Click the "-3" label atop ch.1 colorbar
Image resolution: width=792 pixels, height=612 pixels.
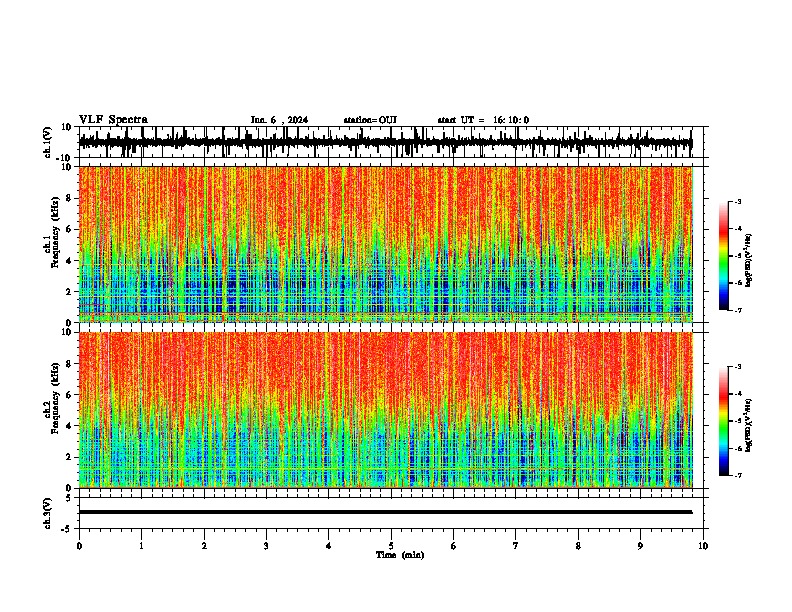point(737,201)
